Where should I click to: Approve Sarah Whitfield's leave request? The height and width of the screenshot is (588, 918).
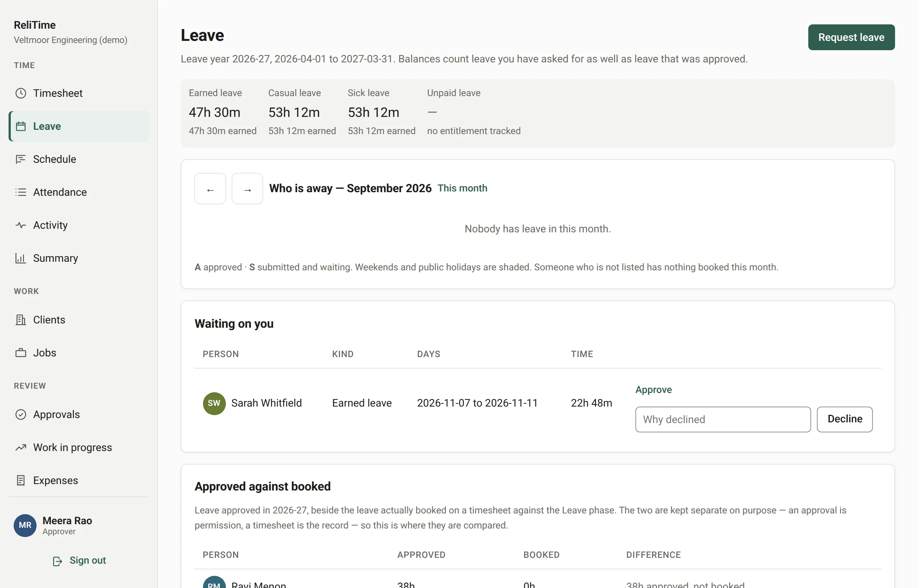pyautogui.click(x=653, y=389)
